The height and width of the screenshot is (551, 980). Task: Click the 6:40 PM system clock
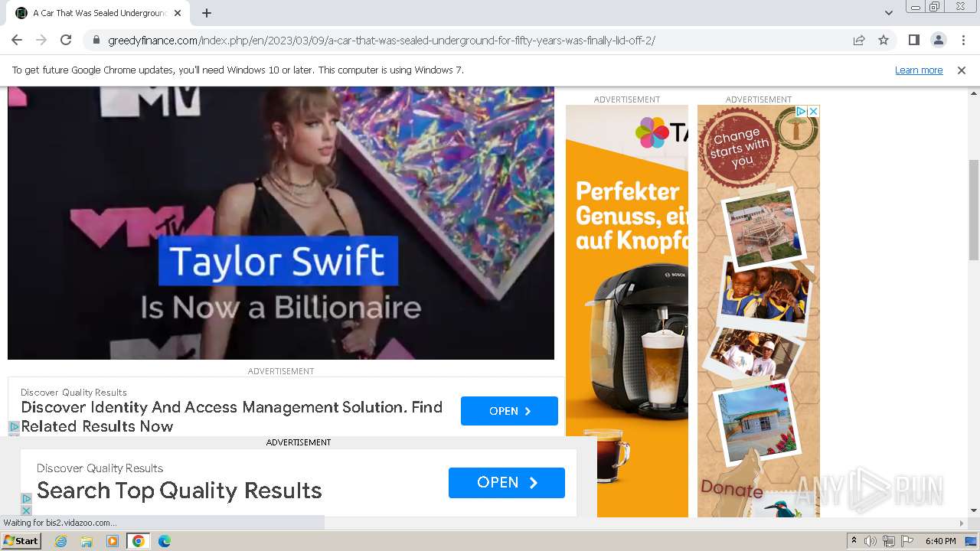940,541
